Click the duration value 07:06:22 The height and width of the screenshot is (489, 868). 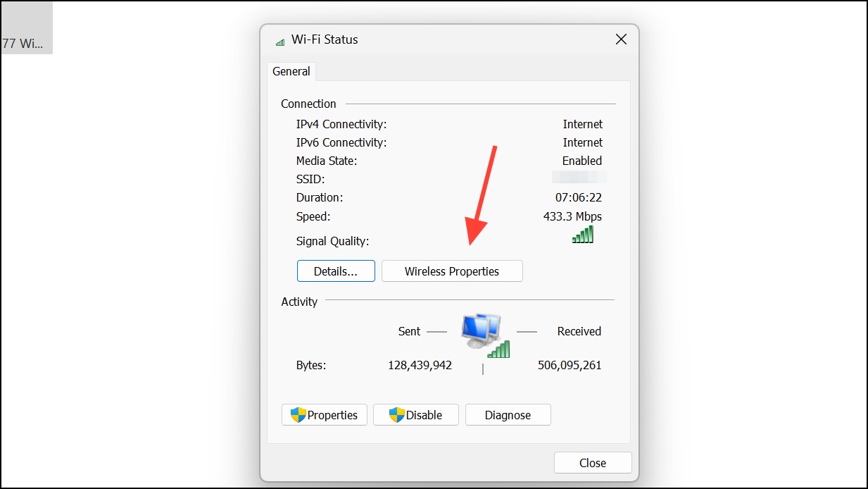(x=579, y=197)
